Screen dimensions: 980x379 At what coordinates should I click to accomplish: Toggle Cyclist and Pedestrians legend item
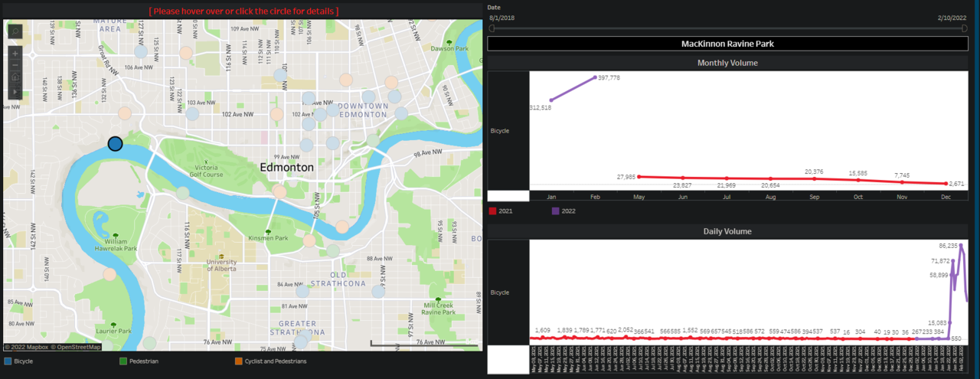(239, 361)
